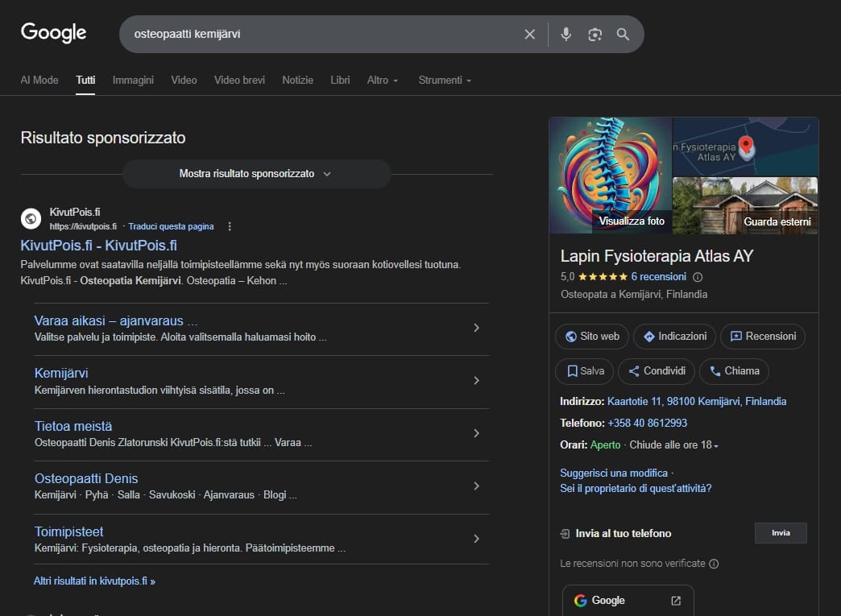The height and width of the screenshot is (616, 841).
Task: Save Lapin Fysioterapia with the Salva button
Action: click(584, 371)
